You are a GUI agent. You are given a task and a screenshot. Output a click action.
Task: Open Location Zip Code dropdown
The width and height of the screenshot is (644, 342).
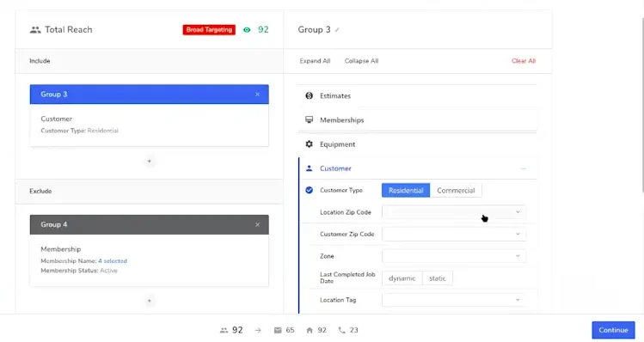click(x=454, y=212)
